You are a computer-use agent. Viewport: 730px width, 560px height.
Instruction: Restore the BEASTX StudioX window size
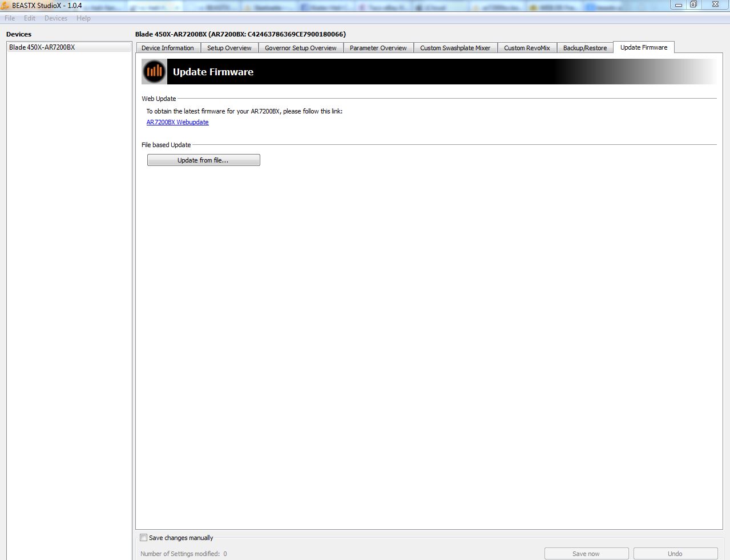pyautogui.click(x=693, y=5)
